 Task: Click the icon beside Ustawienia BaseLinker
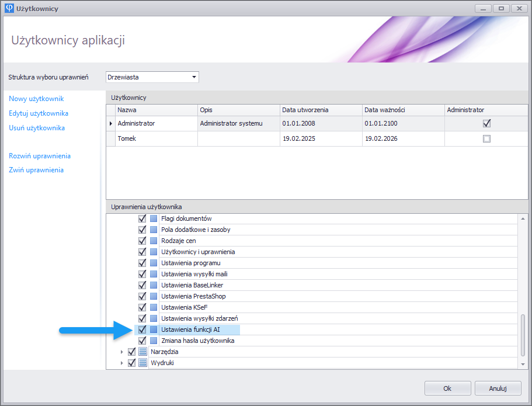coord(154,285)
